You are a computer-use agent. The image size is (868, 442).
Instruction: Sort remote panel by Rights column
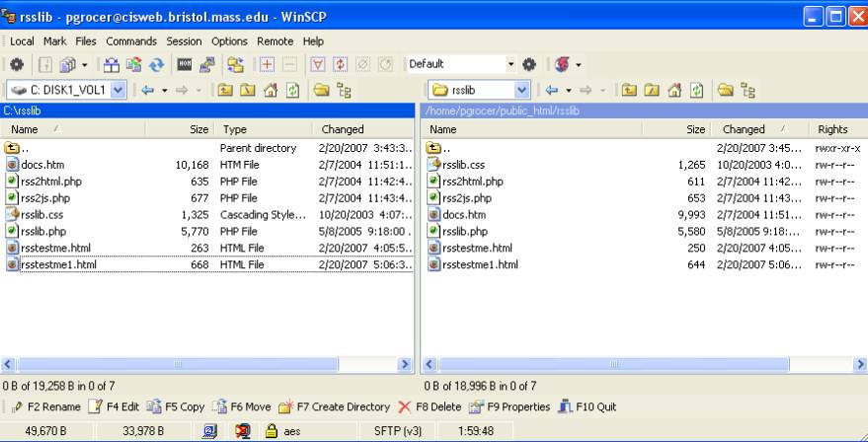(x=838, y=129)
